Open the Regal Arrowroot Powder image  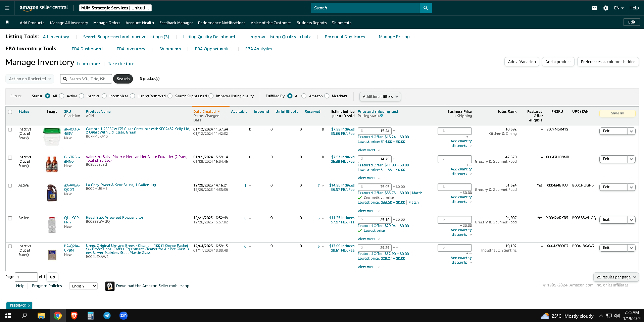(52, 225)
